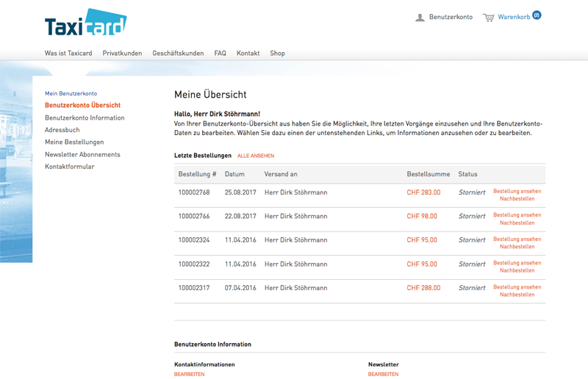Viewport: 588px width, 379px height.
Task: Click the cart item count badge
Action: [x=537, y=14]
